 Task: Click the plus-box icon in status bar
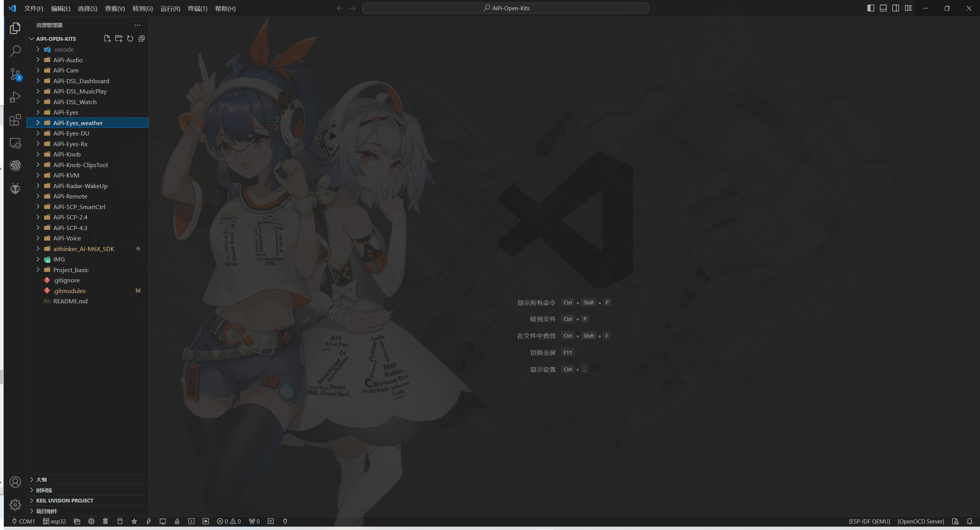click(x=271, y=521)
